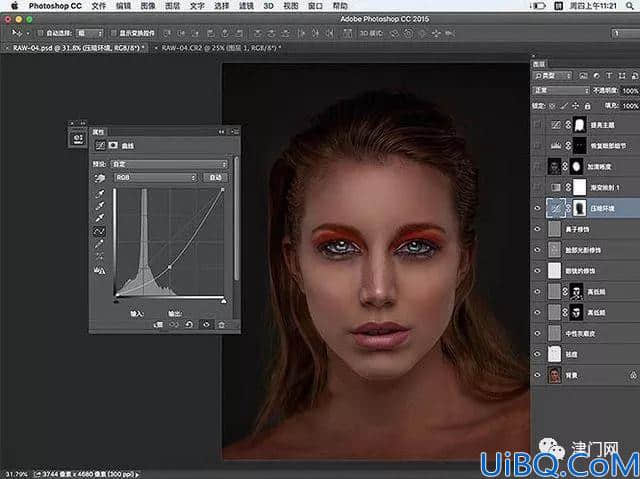Open the 滤镜 menu
Screen dimensions: 640x479
coord(246,6)
